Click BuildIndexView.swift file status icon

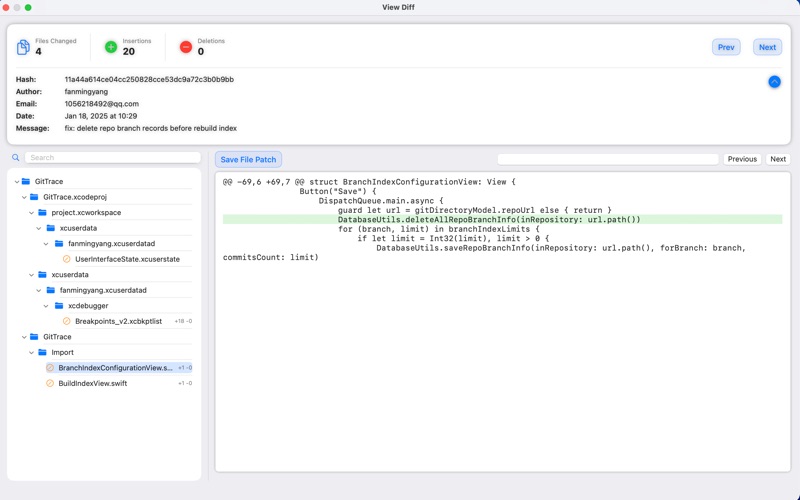pos(50,383)
